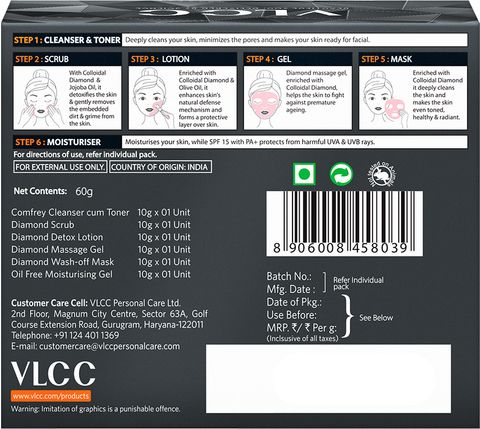Select the Comfrey Cleanser cum Toner line
This screenshot has width=480, height=429.
tap(101, 212)
